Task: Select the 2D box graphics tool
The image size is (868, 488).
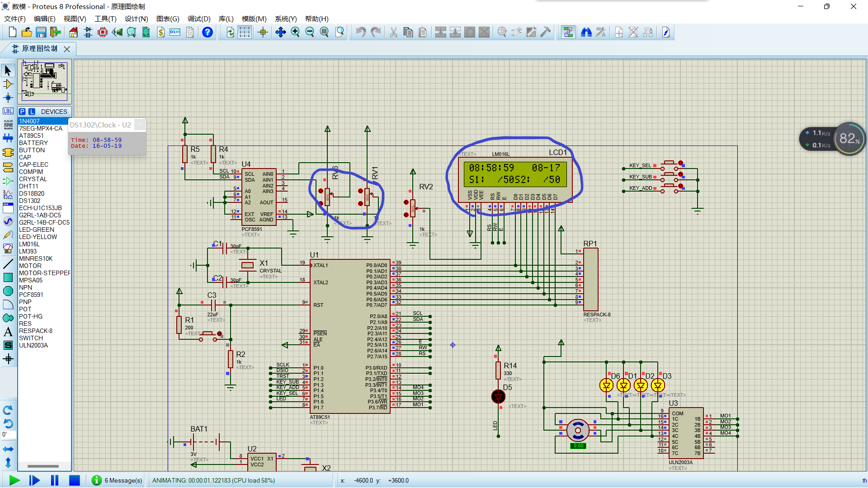Action: pos(8,277)
